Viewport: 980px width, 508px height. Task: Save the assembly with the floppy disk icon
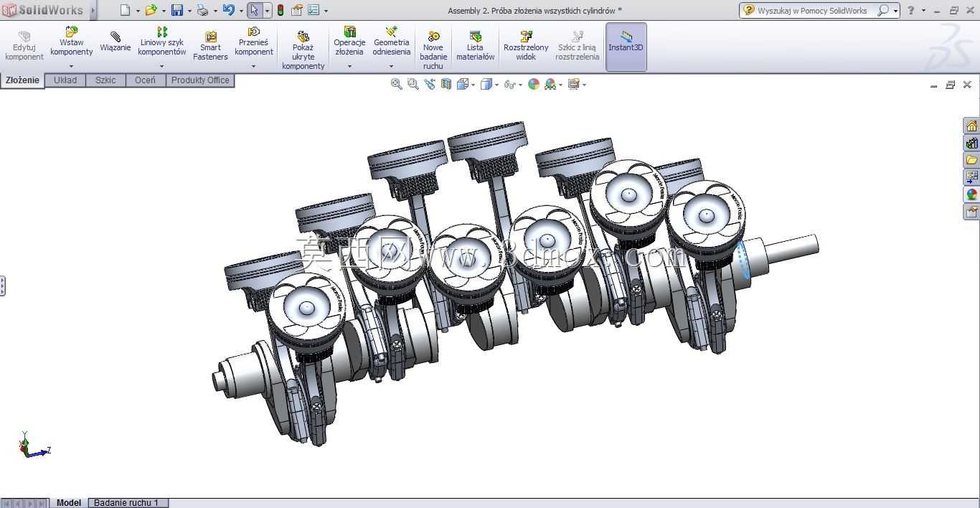(x=177, y=10)
